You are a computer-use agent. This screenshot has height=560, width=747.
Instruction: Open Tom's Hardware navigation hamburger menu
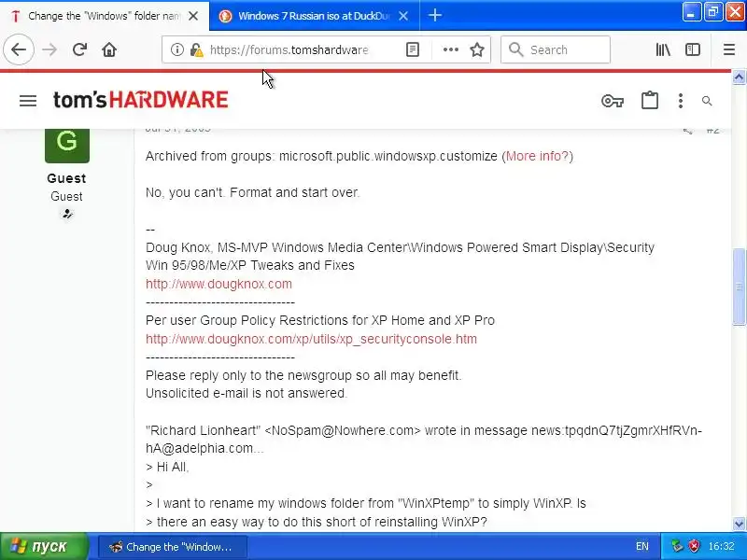pyautogui.click(x=28, y=101)
